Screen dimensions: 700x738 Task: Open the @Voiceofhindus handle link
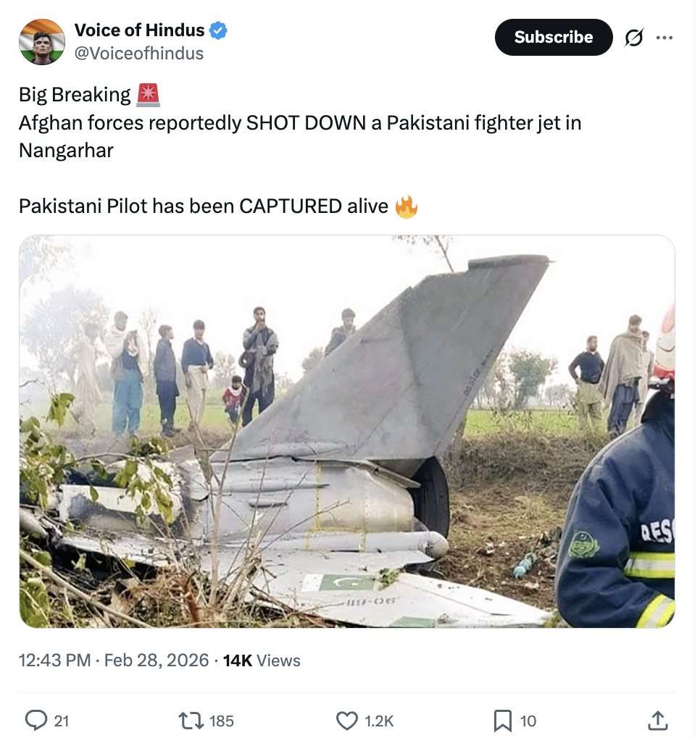pos(139,54)
